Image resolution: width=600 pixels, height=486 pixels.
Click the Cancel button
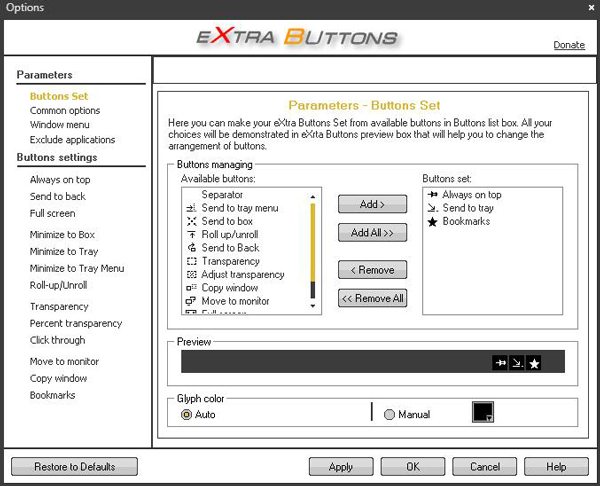coord(485,466)
